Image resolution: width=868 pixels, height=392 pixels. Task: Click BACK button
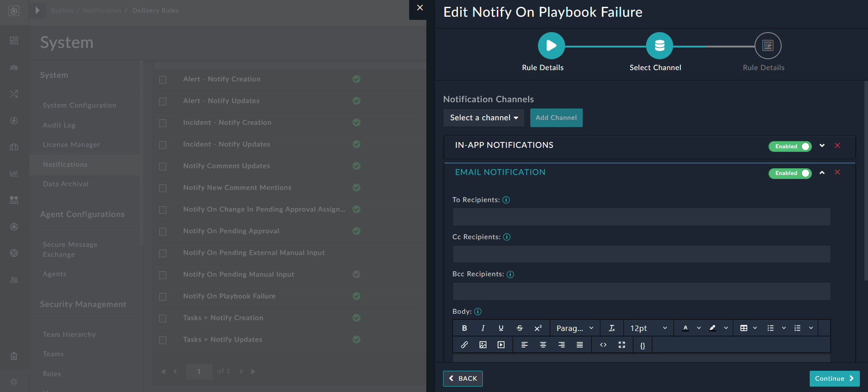click(463, 378)
